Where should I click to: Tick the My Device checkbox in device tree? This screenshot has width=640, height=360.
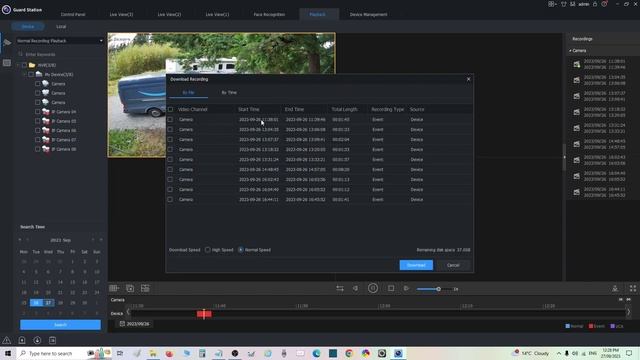pos(31,75)
